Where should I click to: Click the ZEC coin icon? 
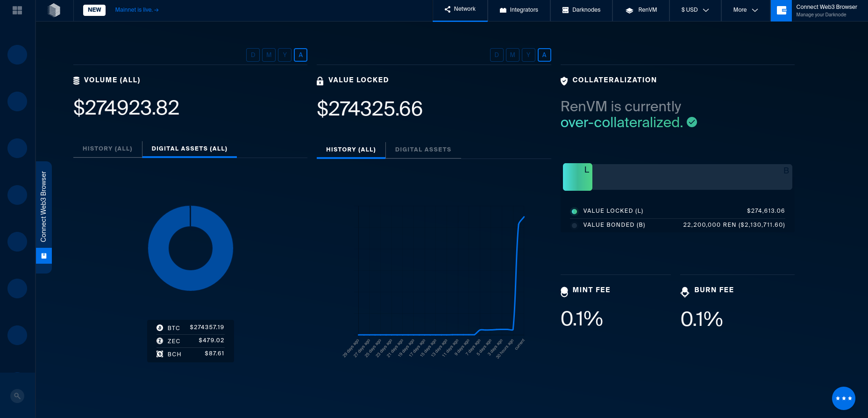160,341
